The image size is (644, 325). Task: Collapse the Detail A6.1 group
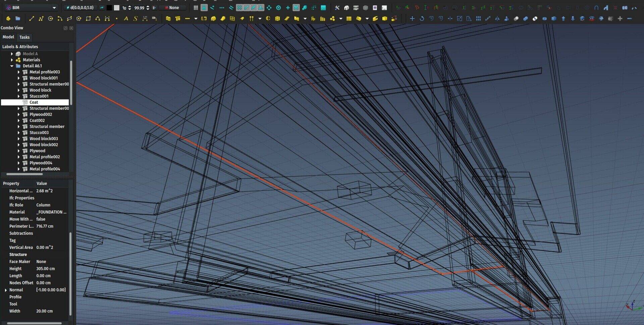tap(12, 66)
